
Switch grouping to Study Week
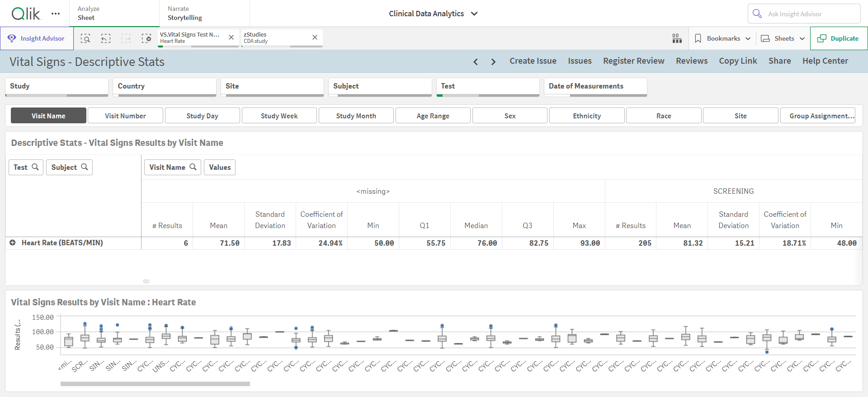(x=279, y=116)
